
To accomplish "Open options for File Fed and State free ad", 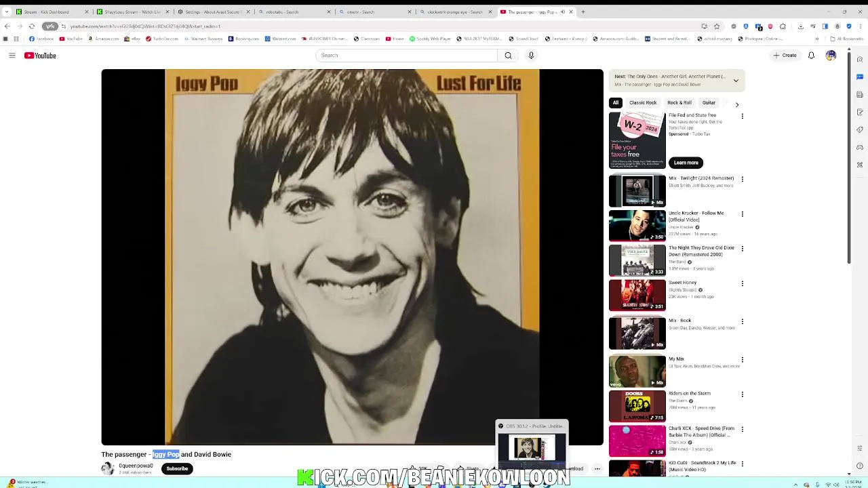I will tap(742, 117).
